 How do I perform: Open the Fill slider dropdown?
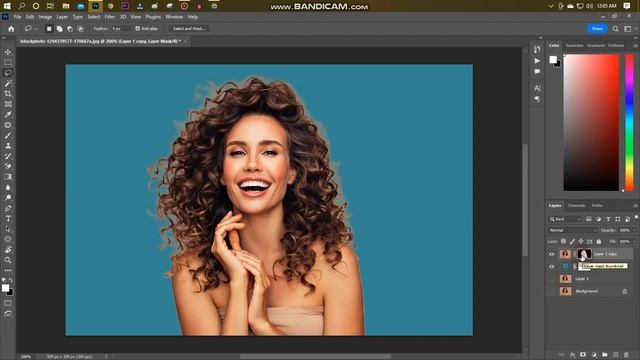point(635,242)
